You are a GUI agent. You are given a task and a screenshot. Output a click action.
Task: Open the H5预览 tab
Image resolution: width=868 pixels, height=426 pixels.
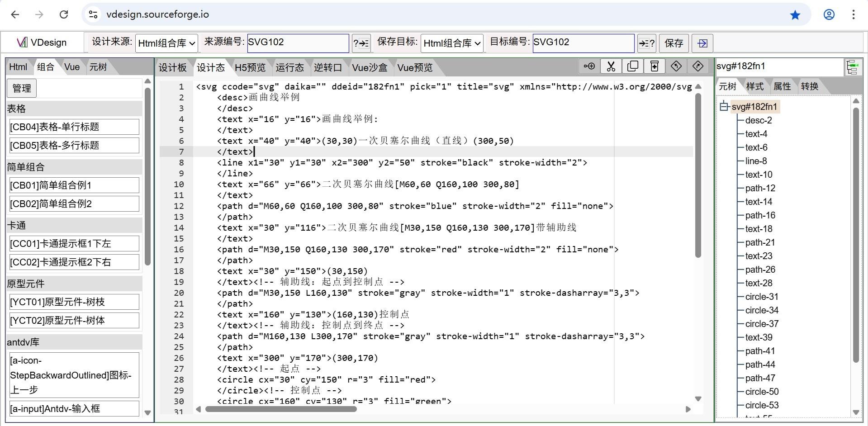click(250, 67)
